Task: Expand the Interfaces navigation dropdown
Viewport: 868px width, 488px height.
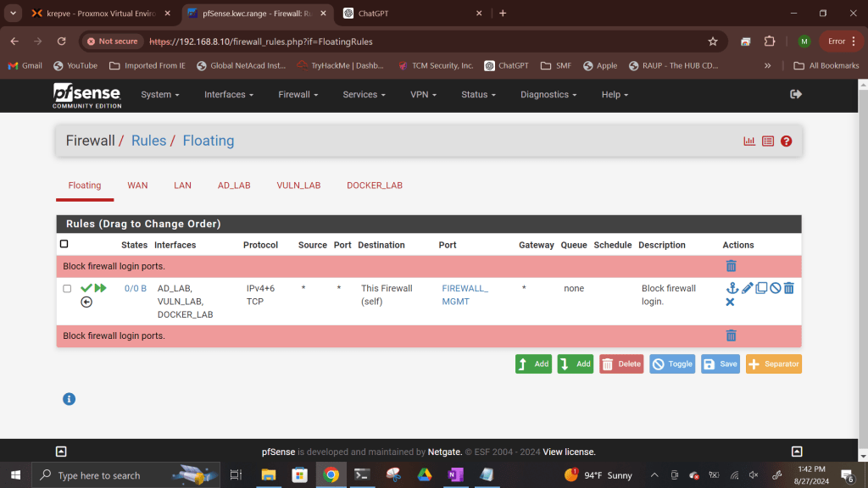Action: coord(228,95)
